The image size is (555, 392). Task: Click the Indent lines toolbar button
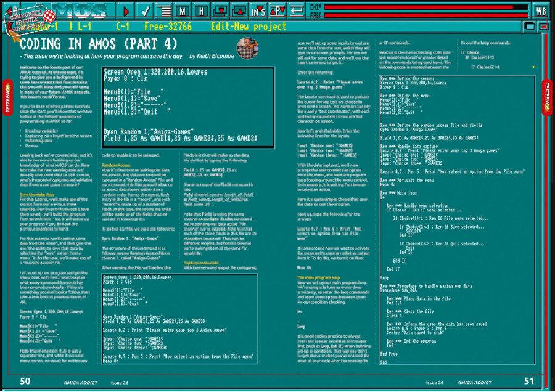[164, 10]
